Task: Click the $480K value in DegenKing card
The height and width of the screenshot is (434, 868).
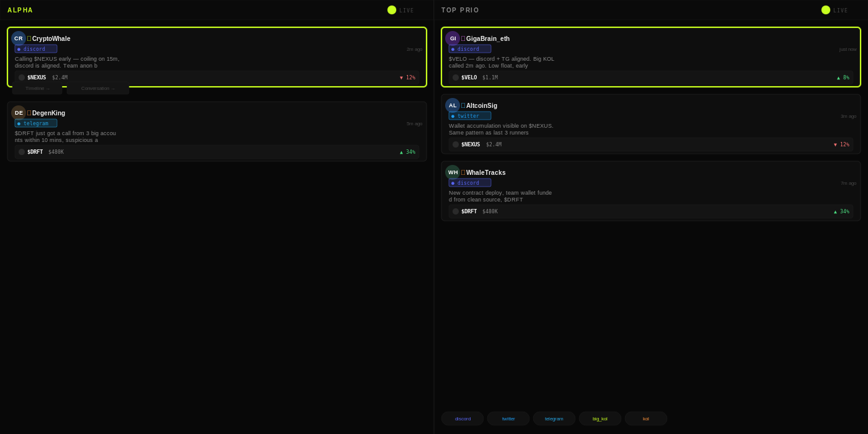Action: [x=56, y=152]
